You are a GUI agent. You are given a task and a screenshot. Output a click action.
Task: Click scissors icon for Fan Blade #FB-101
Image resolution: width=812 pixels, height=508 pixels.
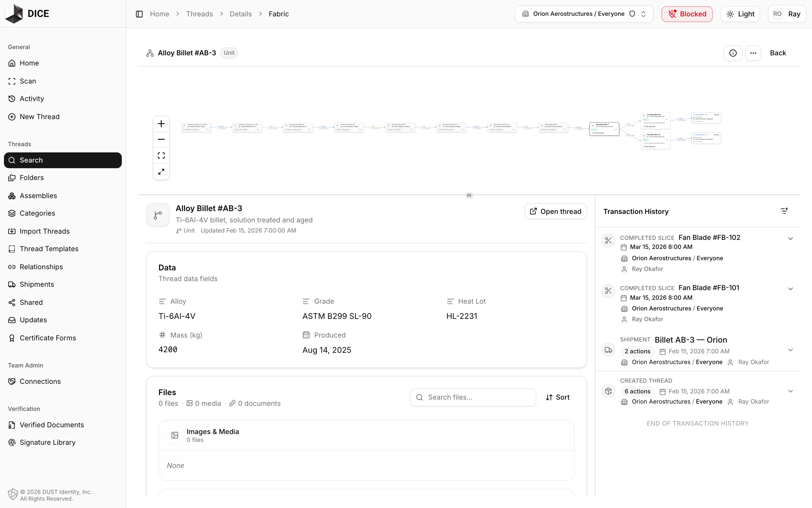[x=608, y=291]
